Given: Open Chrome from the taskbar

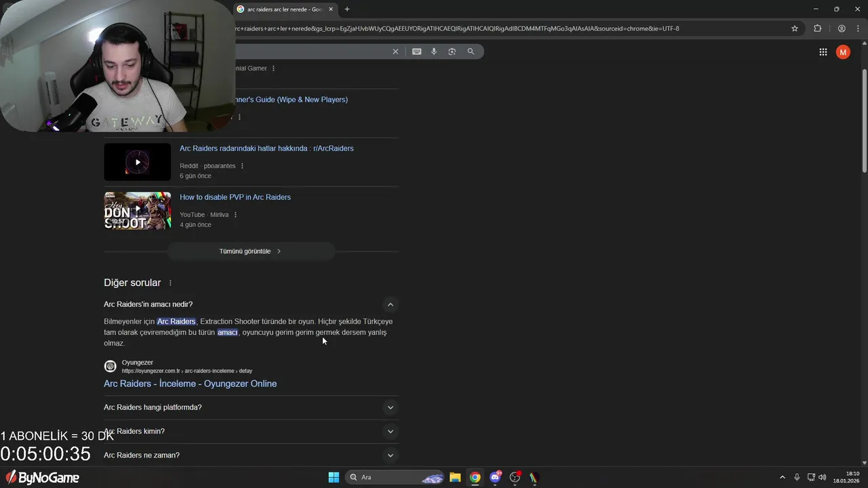Looking at the screenshot, I should pos(475,477).
